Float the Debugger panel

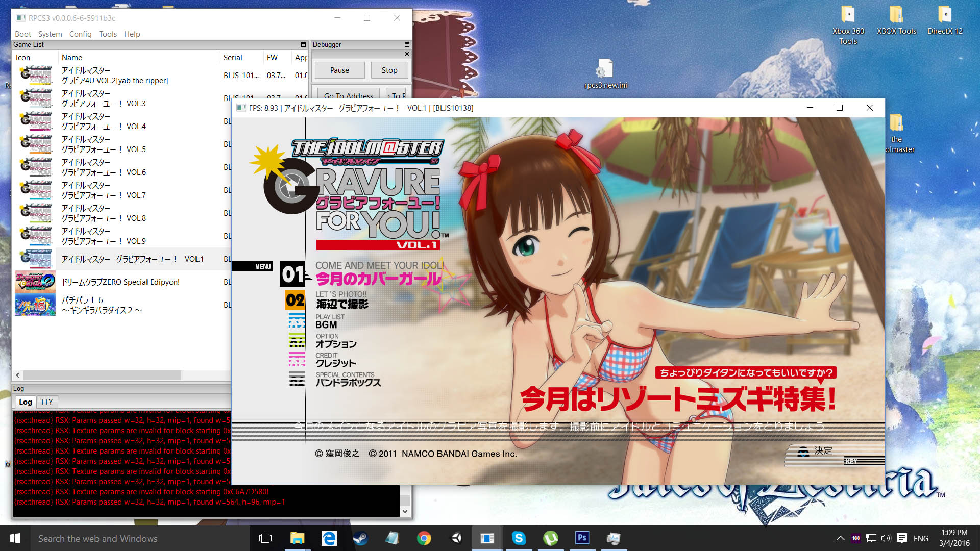pyautogui.click(x=407, y=45)
